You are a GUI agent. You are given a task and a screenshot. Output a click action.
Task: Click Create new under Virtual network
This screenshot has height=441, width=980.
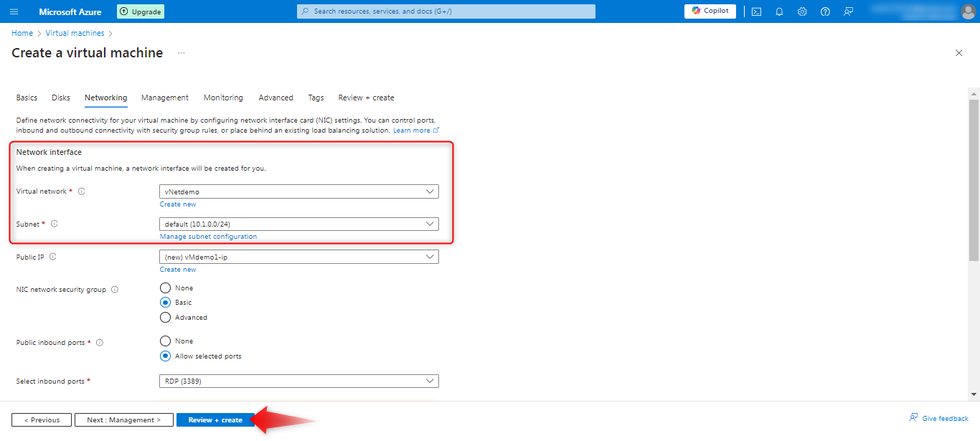tap(178, 204)
